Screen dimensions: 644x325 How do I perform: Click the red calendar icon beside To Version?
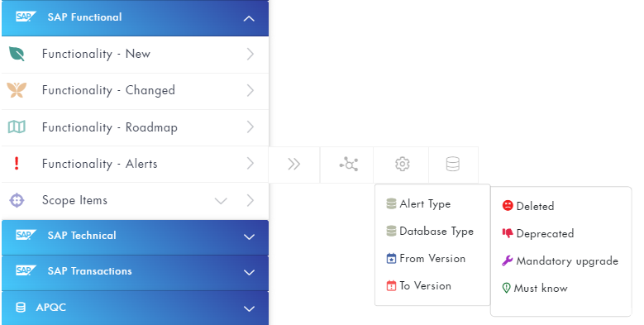[x=391, y=285]
